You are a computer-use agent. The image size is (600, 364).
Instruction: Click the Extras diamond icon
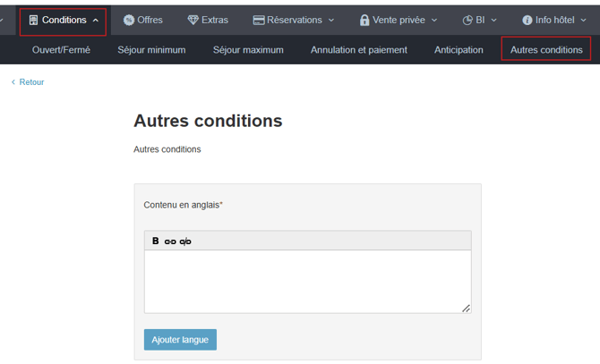tap(193, 20)
